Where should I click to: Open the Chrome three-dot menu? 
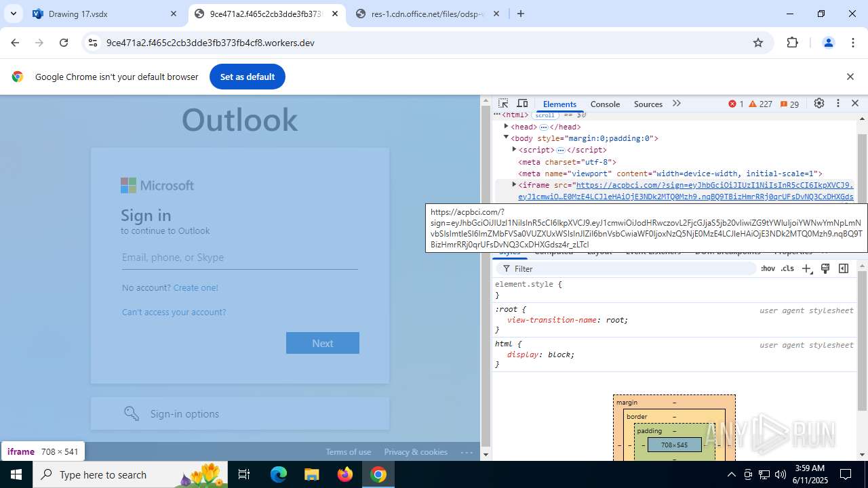coord(853,43)
